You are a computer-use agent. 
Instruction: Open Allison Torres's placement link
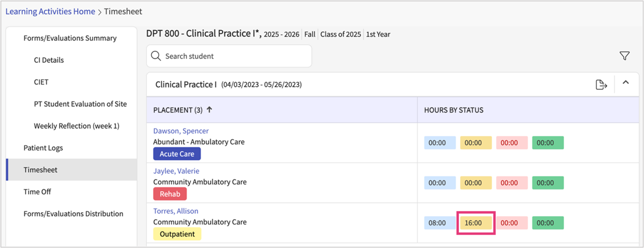[176, 211]
